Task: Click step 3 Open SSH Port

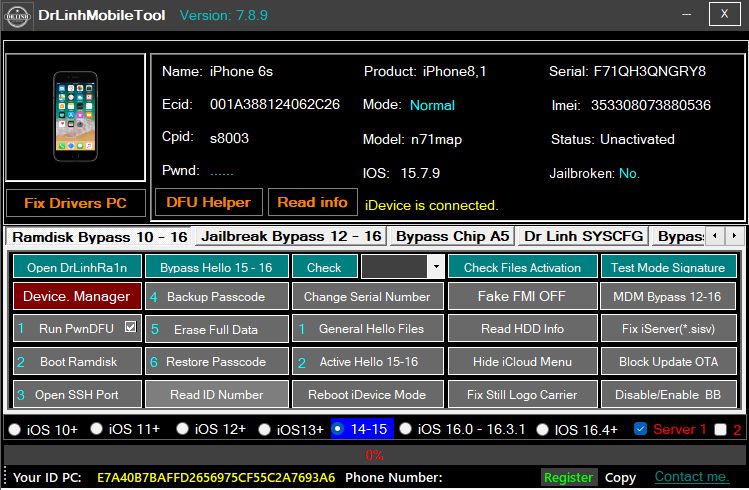Action: (x=77, y=394)
